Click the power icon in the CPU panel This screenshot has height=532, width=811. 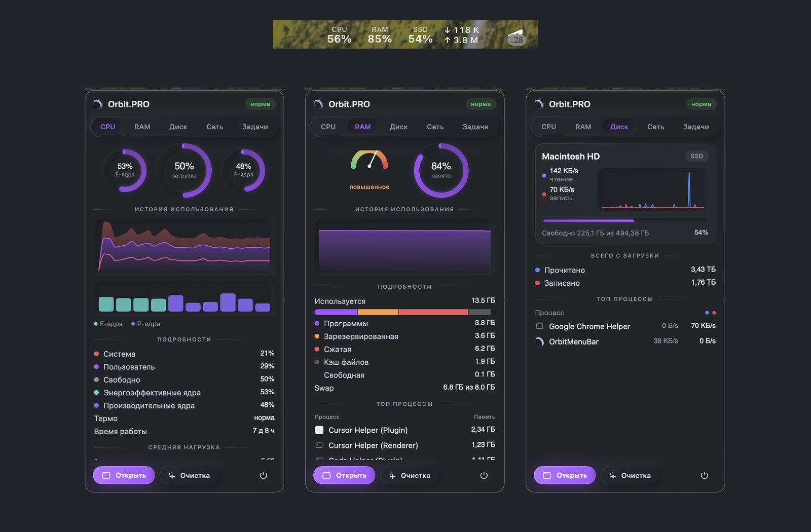pos(263,475)
